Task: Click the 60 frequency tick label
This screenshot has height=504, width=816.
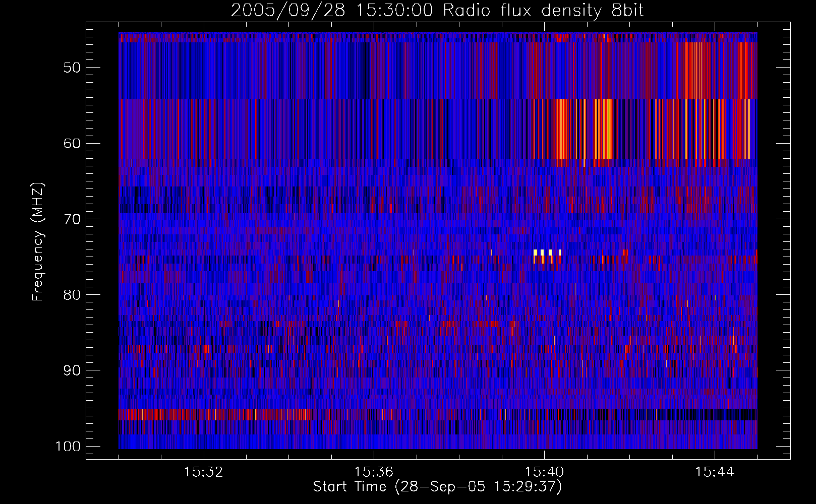Action: tap(72, 143)
